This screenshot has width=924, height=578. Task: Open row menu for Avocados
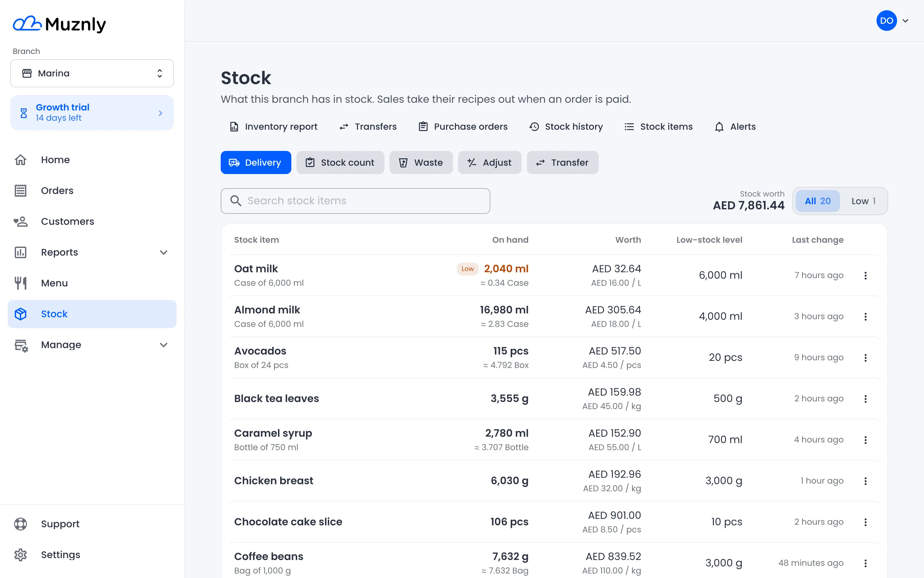pos(866,358)
